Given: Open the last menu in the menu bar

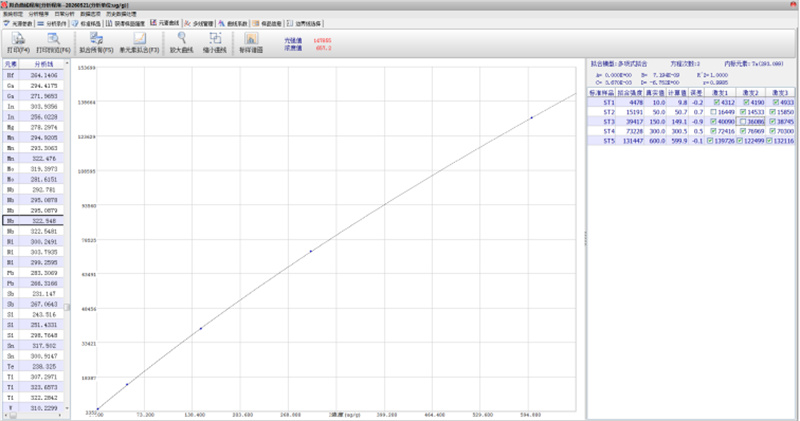Looking at the screenshot, I should pos(121,14).
